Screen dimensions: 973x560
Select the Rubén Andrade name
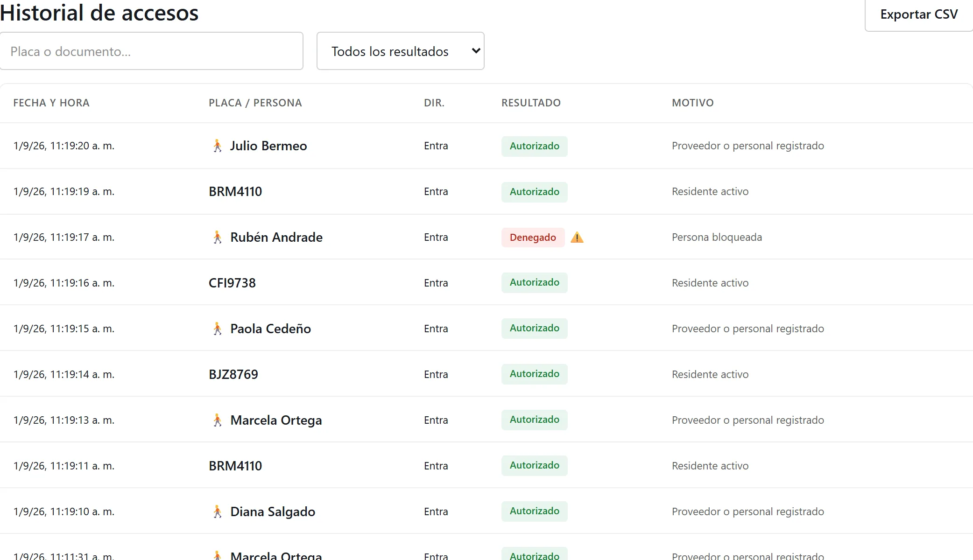[x=276, y=238]
